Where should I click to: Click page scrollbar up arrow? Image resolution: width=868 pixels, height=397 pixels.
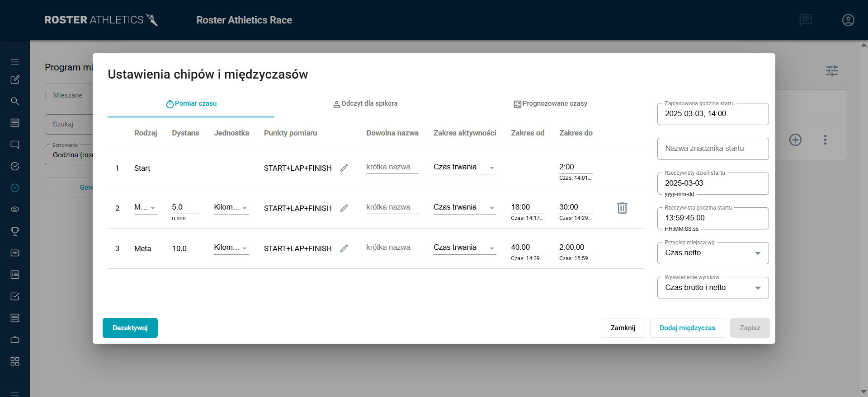(863, 45)
